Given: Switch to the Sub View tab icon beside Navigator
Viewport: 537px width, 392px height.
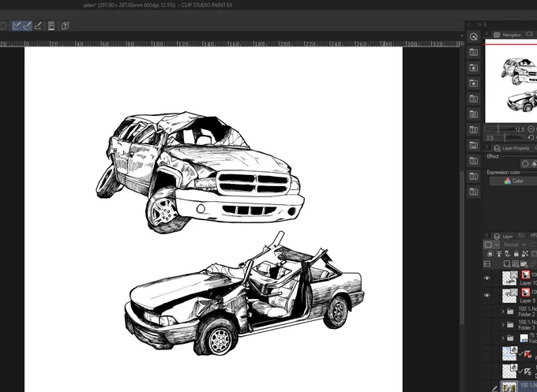Looking at the screenshot, I should tap(529, 34).
